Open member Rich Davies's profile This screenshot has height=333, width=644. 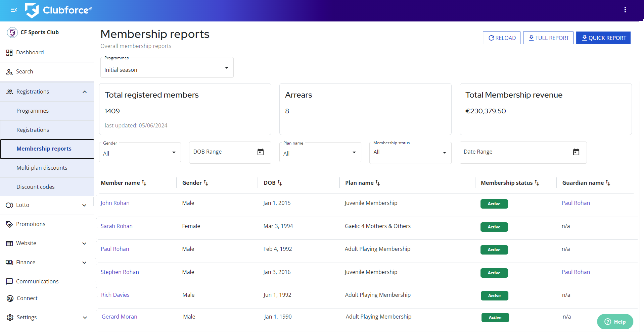[x=115, y=295]
